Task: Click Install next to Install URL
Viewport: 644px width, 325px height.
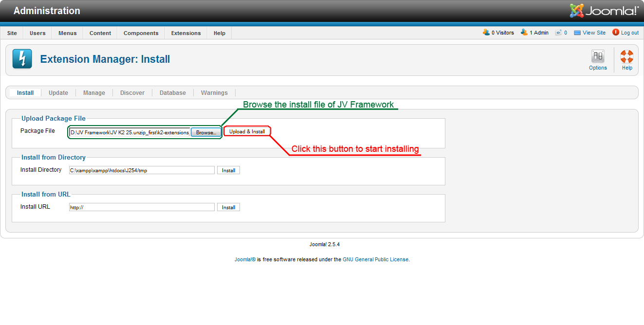Action: [229, 207]
